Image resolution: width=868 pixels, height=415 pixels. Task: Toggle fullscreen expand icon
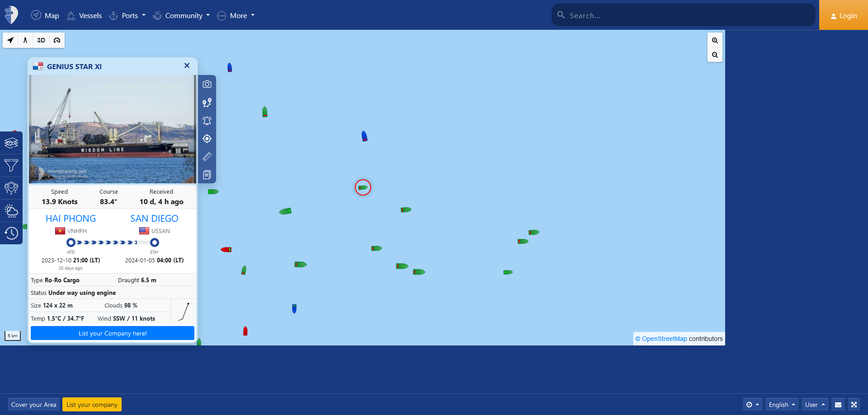(x=854, y=405)
